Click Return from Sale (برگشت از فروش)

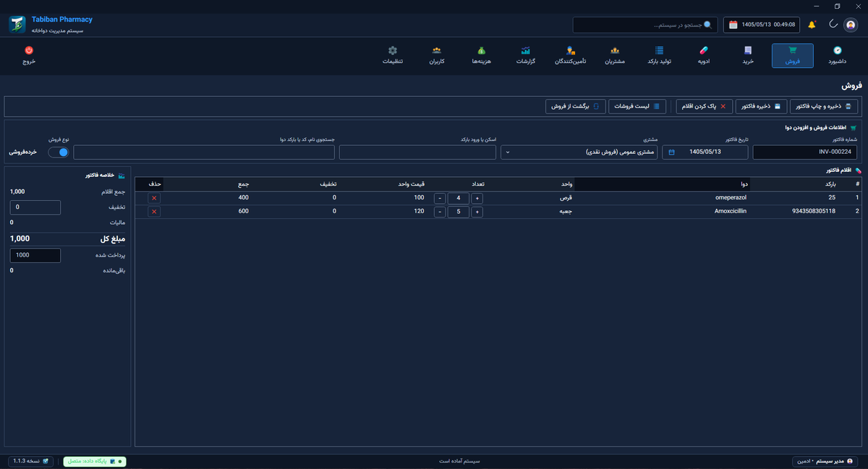576,106
